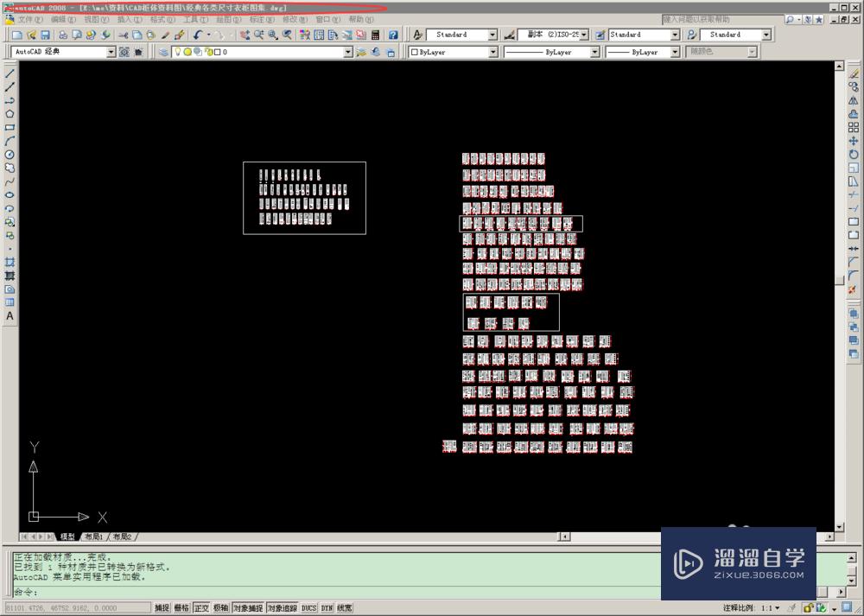Click the horizontal scrollbar left arrow
The width and height of the screenshot is (864, 616).
coord(563,537)
